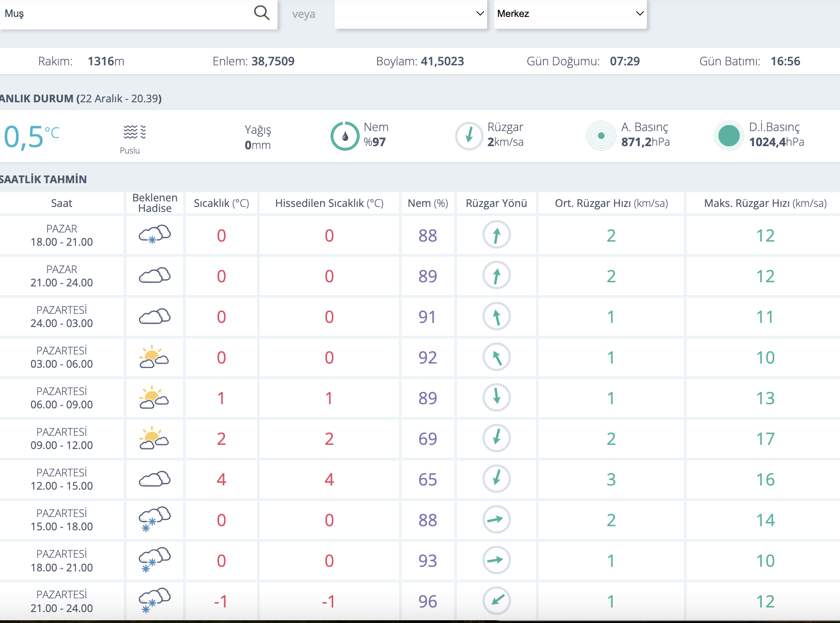Click the Sıcaklık (°C) column header

(221, 203)
